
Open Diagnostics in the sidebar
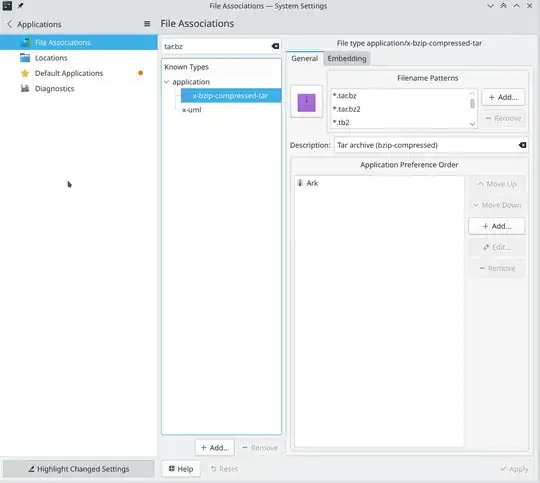79,89
